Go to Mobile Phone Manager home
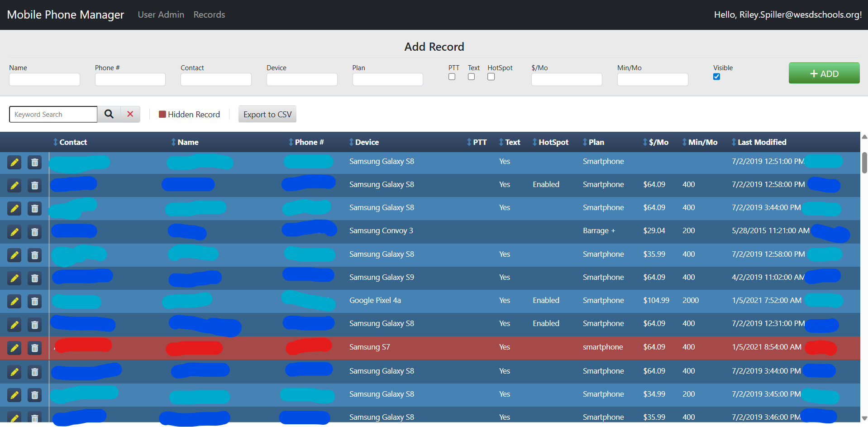Screen dimensions: 868x427 pyautogui.click(x=66, y=14)
